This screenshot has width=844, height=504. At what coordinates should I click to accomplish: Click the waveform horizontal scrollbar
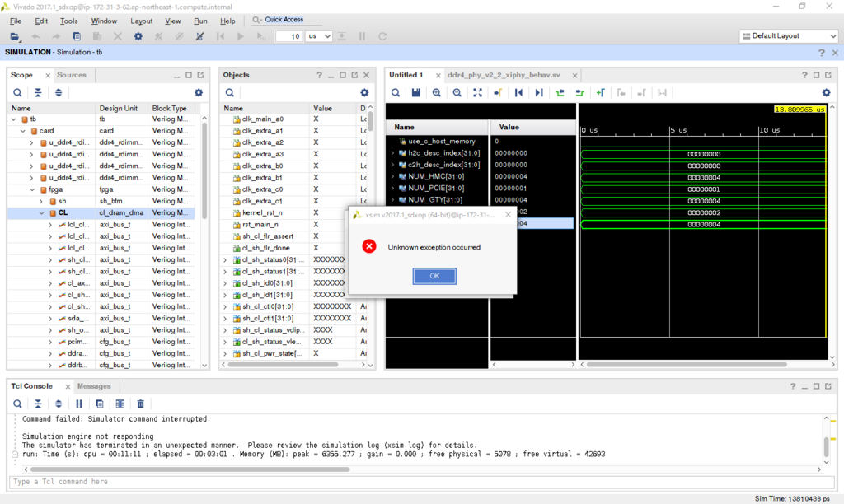687,364
